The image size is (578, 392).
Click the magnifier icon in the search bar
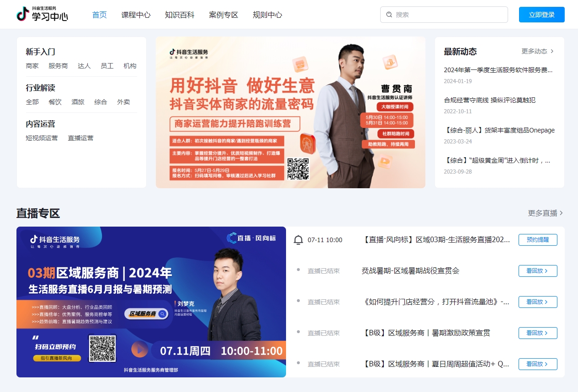(389, 15)
